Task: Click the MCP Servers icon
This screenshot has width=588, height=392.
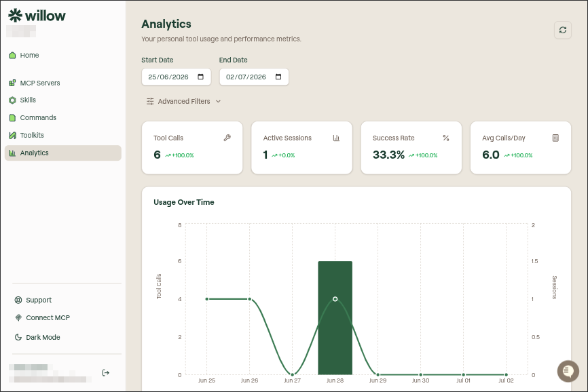Action: 12,83
